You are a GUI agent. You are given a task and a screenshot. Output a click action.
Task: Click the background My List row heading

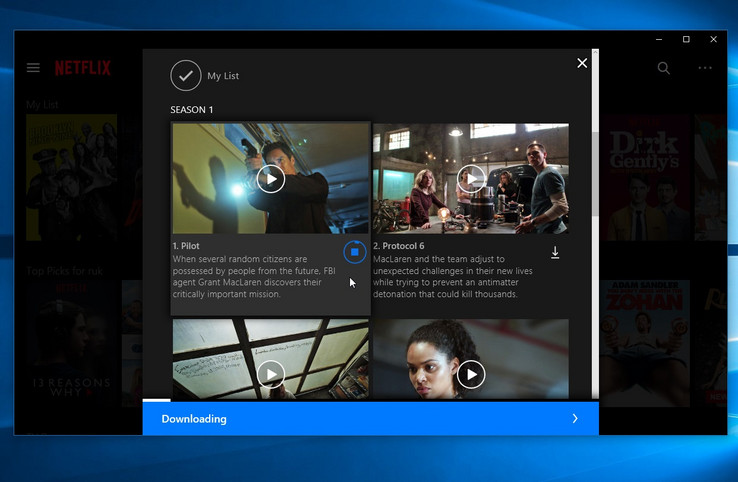coord(42,104)
